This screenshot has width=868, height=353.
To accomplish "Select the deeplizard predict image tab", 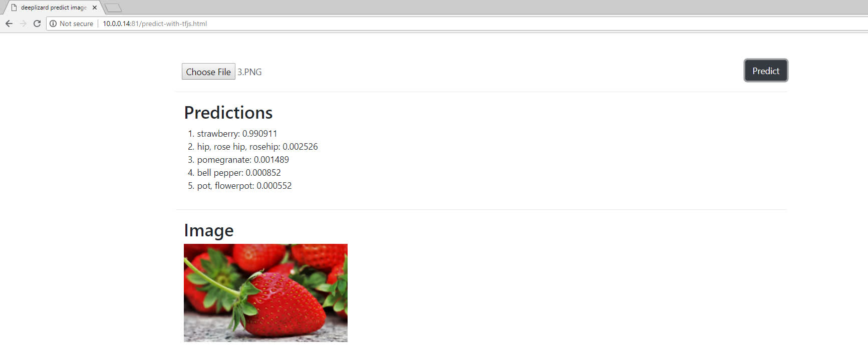I will (53, 8).
